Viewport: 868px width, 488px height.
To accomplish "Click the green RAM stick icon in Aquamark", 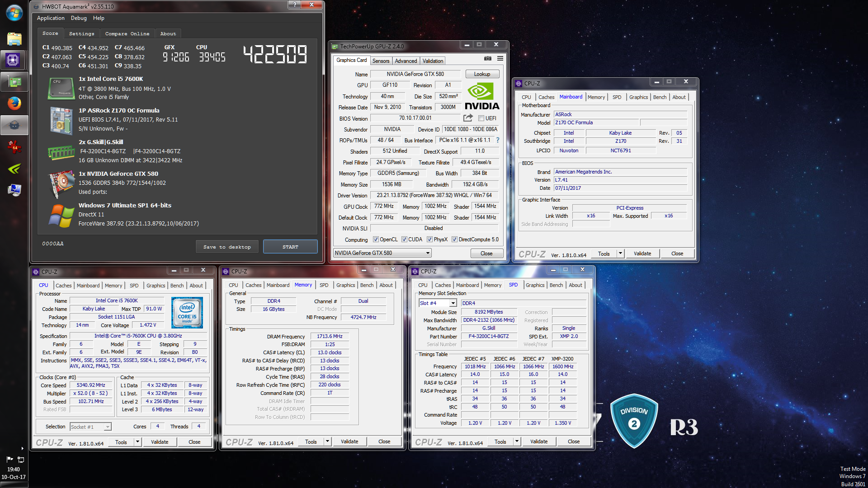I will pos(61,153).
